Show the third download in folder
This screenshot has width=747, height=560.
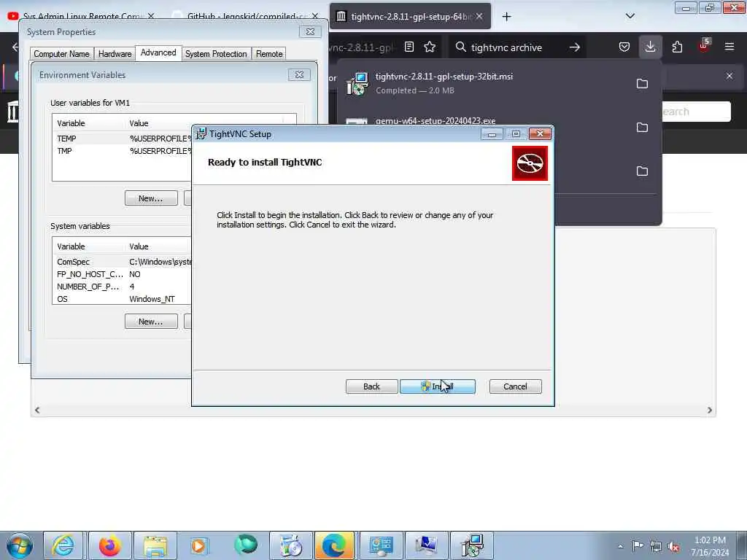click(x=642, y=171)
